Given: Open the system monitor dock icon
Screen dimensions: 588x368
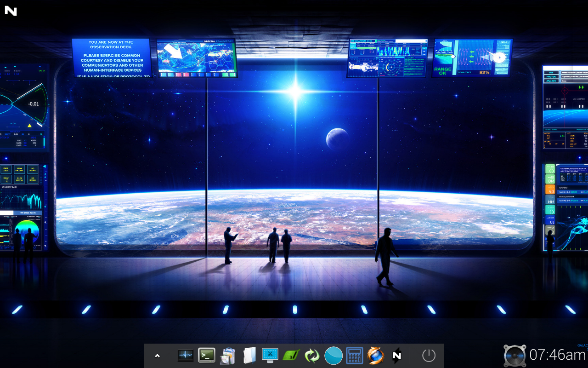Looking at the screenshot, I should click(x=186, y=356).
